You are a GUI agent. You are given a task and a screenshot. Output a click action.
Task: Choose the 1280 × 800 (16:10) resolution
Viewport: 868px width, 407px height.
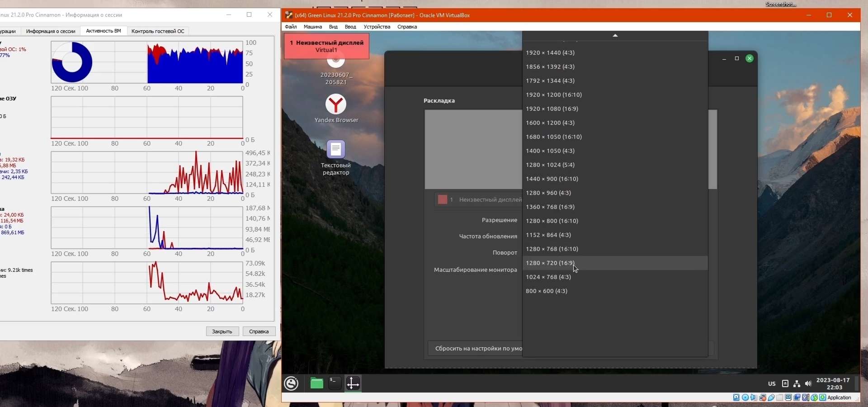[615, 221]
